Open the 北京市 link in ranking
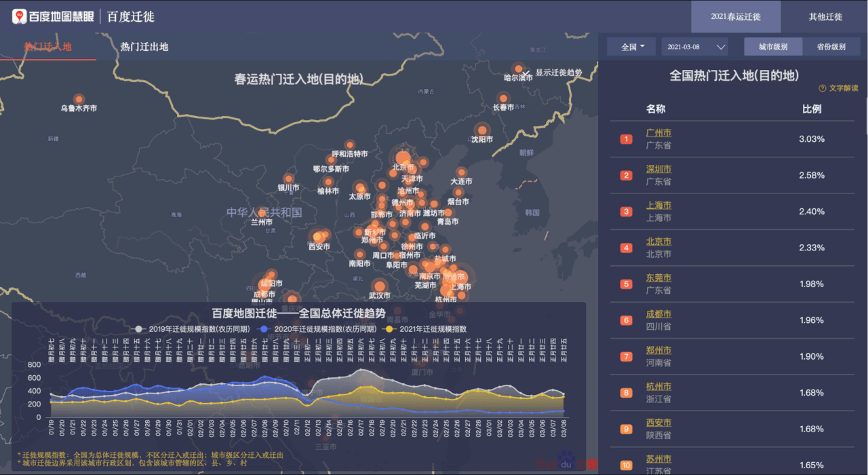868x475 pixels. pyautogui.click(x=658, y=242)
